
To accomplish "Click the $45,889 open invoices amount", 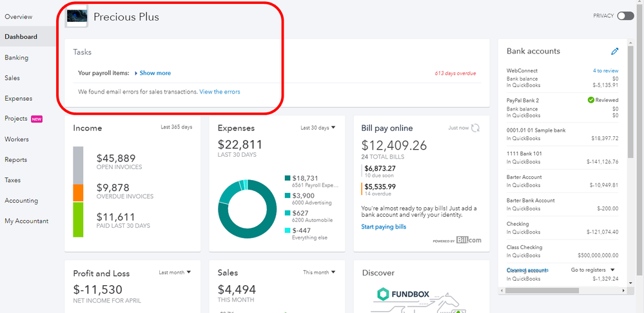I will coord(116,158).
